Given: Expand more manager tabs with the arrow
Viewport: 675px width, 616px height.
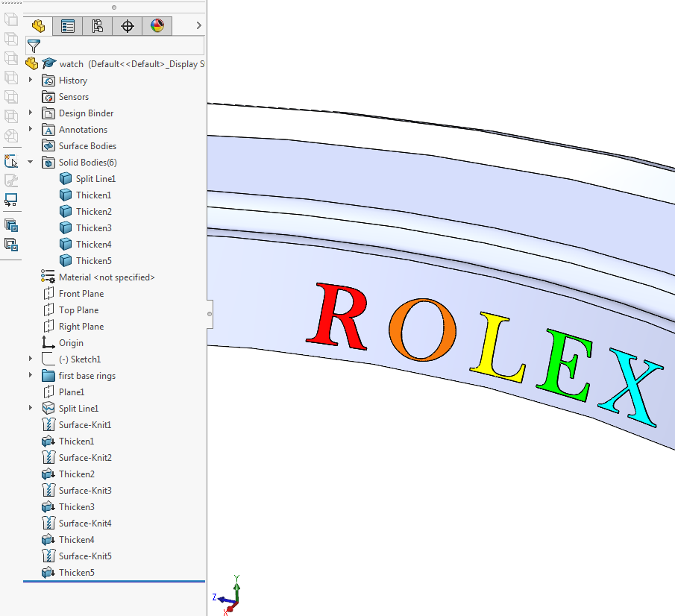Looking at the screenshot, I should 198,26.
